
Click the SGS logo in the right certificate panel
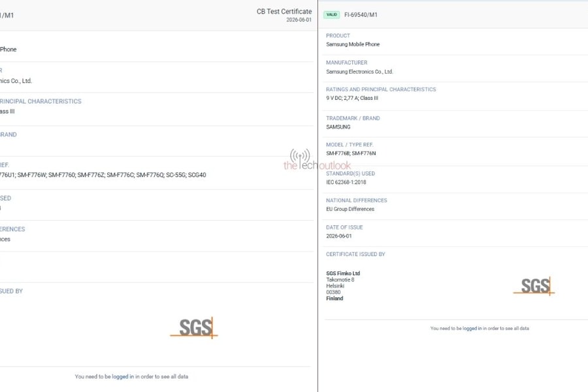[534, 286]
